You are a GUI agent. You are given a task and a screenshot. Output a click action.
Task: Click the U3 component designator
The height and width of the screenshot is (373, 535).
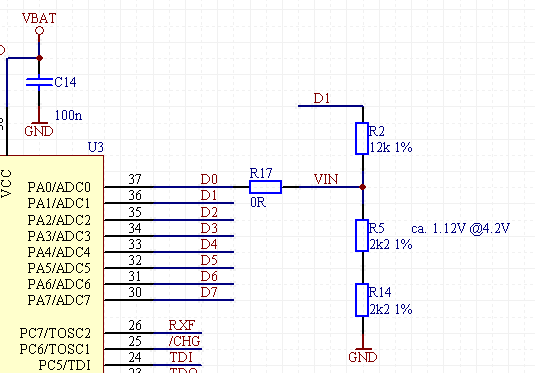(x=96, y=147)
